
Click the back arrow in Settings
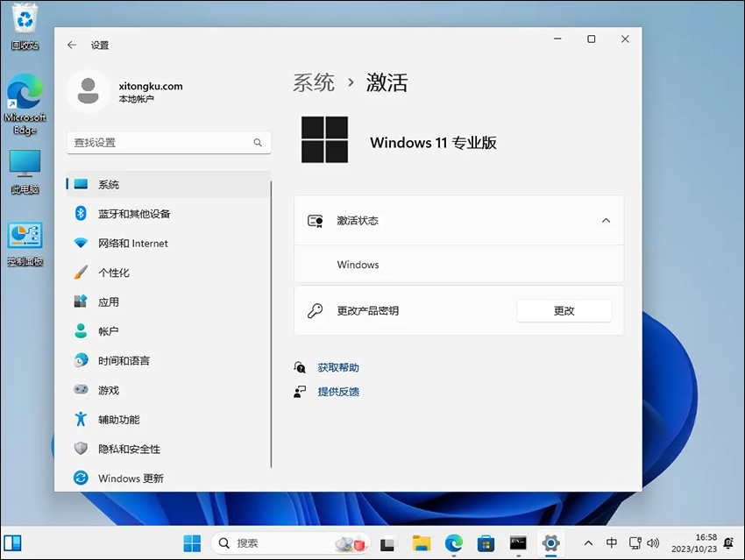coord(72,45)
